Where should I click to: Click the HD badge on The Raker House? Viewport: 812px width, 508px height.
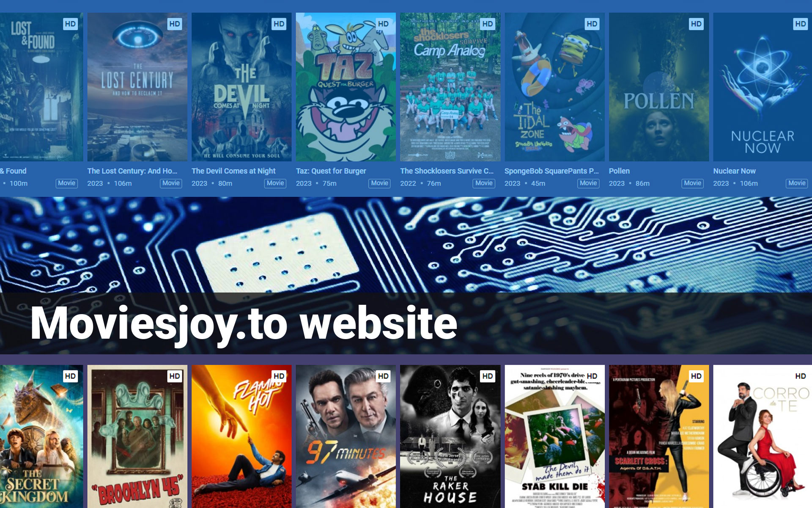tap(488, 375)
